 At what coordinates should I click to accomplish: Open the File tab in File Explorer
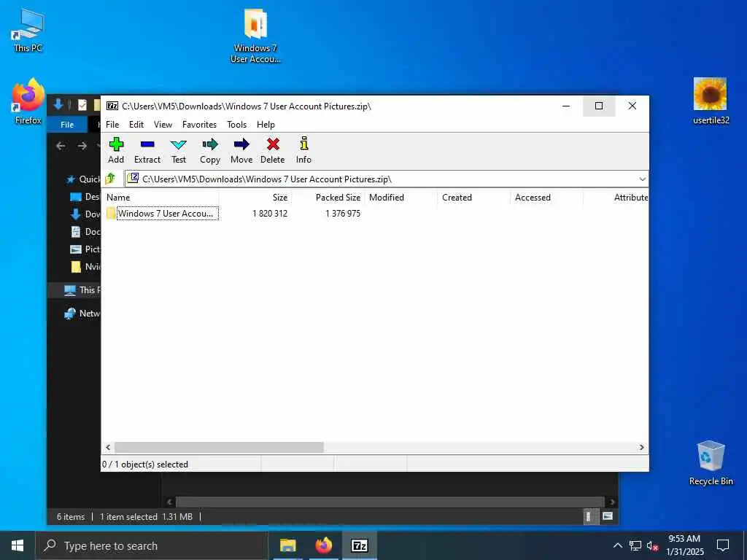click(67, 124)
